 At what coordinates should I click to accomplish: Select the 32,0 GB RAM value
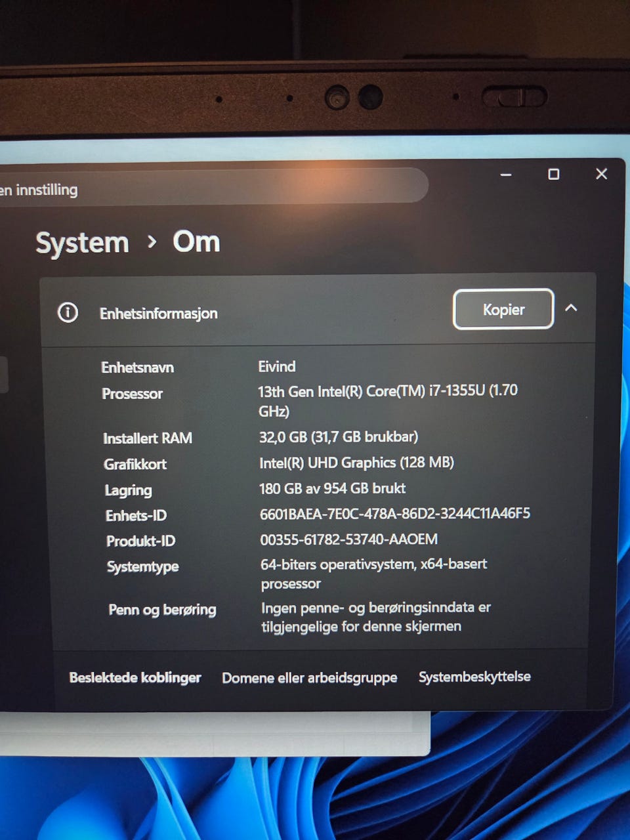click(x=339, y=436)
